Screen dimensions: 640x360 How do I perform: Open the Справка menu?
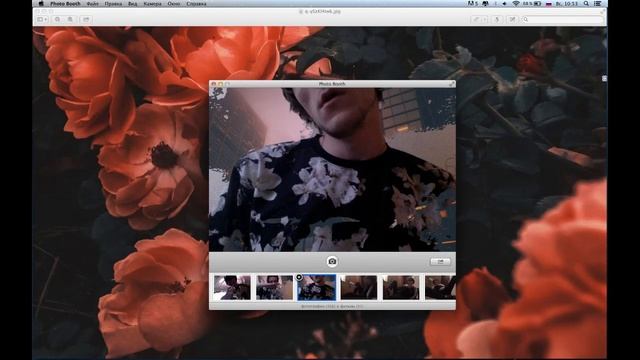click(x=196, y=4)
